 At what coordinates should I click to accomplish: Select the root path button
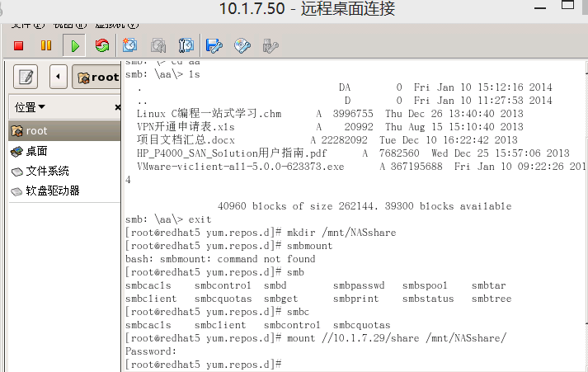(x=96, y=77)
